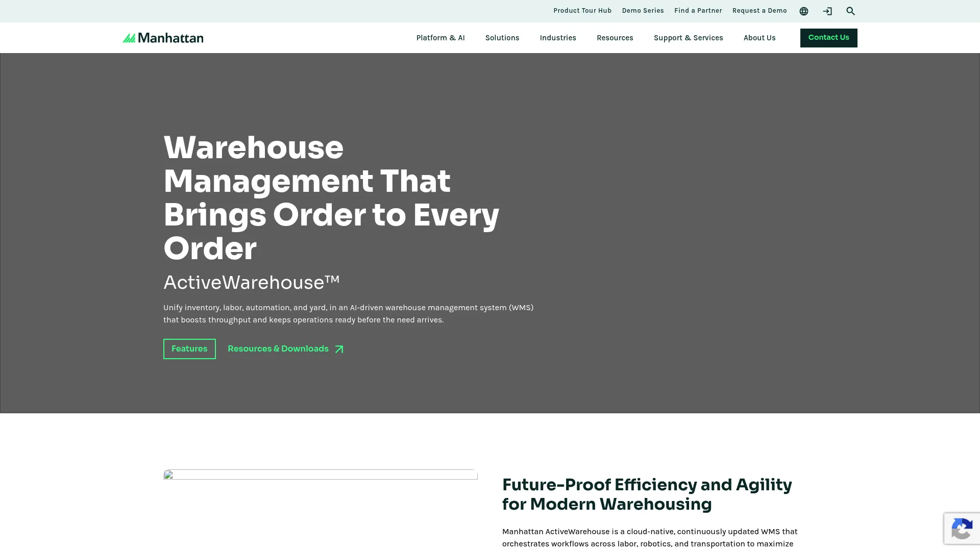Open the search magnifier icon

[x=851, y=11]
